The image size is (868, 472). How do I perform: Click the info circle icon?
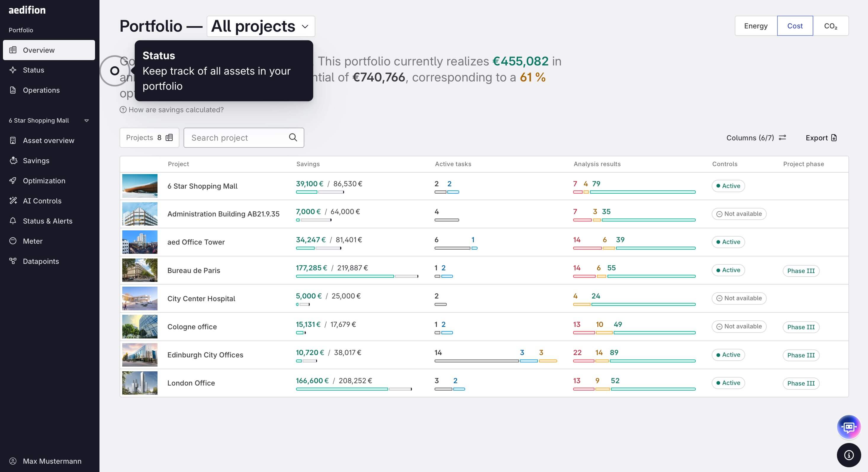click(848, 455)
